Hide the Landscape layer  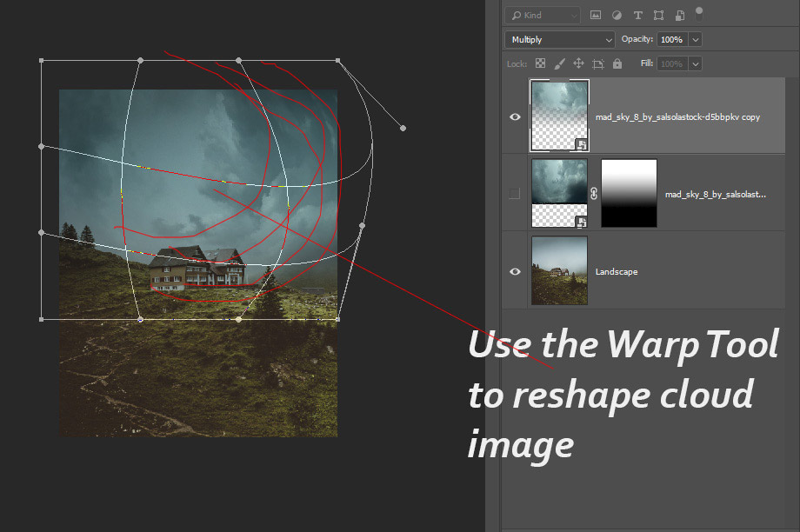(x=515, y=271)
